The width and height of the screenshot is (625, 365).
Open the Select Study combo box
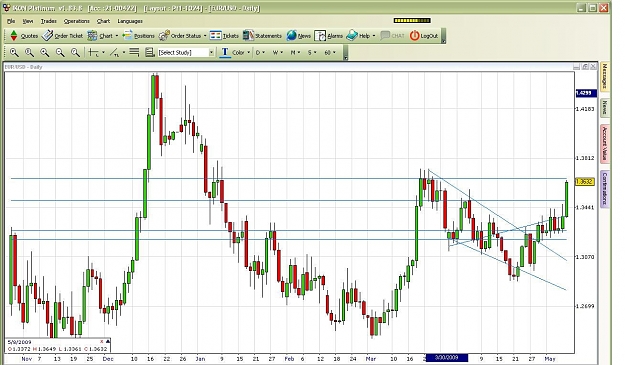coord(186,52)
